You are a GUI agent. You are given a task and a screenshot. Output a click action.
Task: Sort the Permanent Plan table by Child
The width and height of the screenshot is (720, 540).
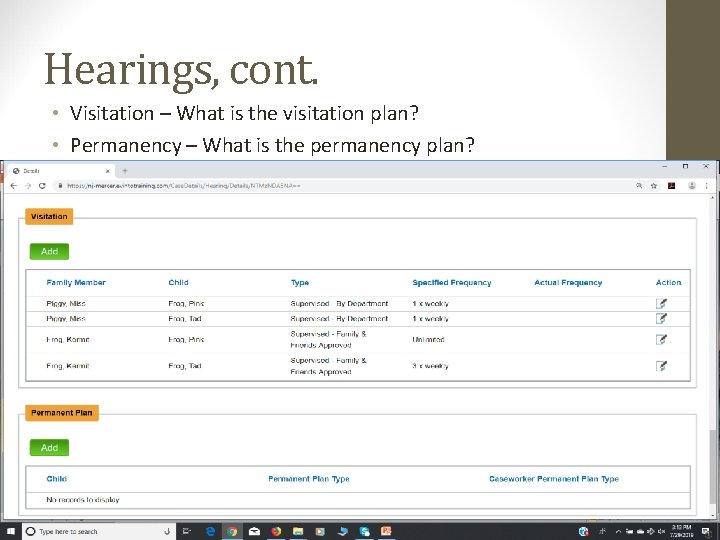click(x=56, y=478)
